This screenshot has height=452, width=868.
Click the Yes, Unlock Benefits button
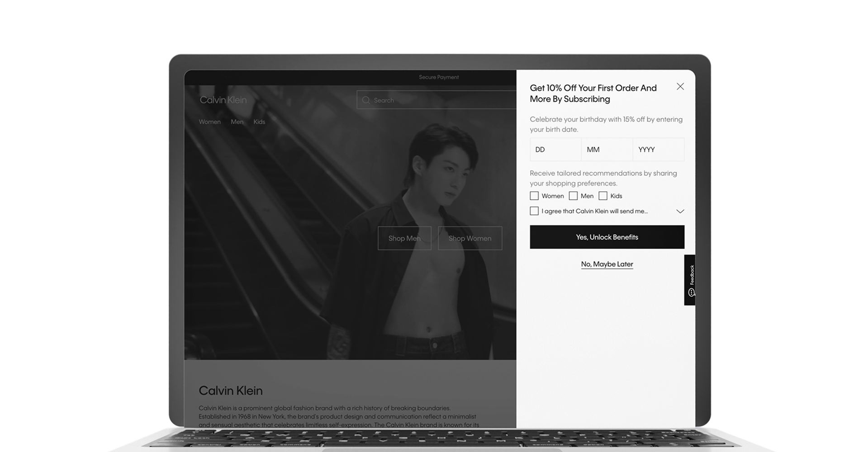point(607,237)
